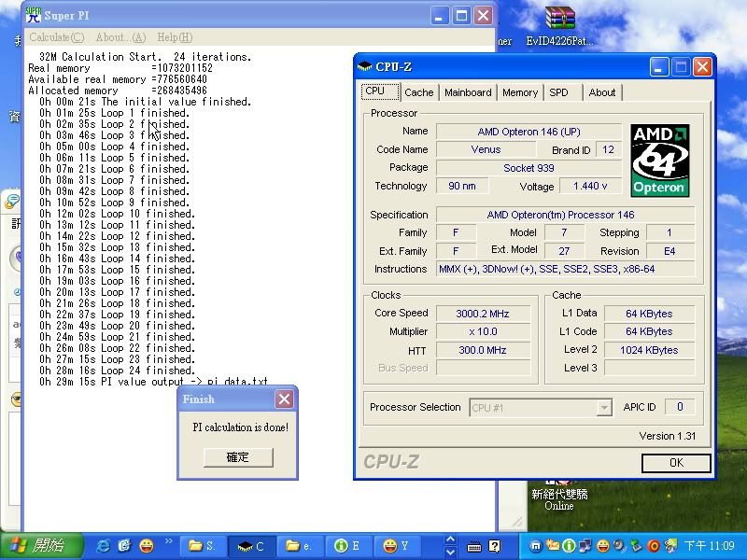Click the Internet Explorer quick launch icon
747x560 pixels.
(x=103, y=545)
